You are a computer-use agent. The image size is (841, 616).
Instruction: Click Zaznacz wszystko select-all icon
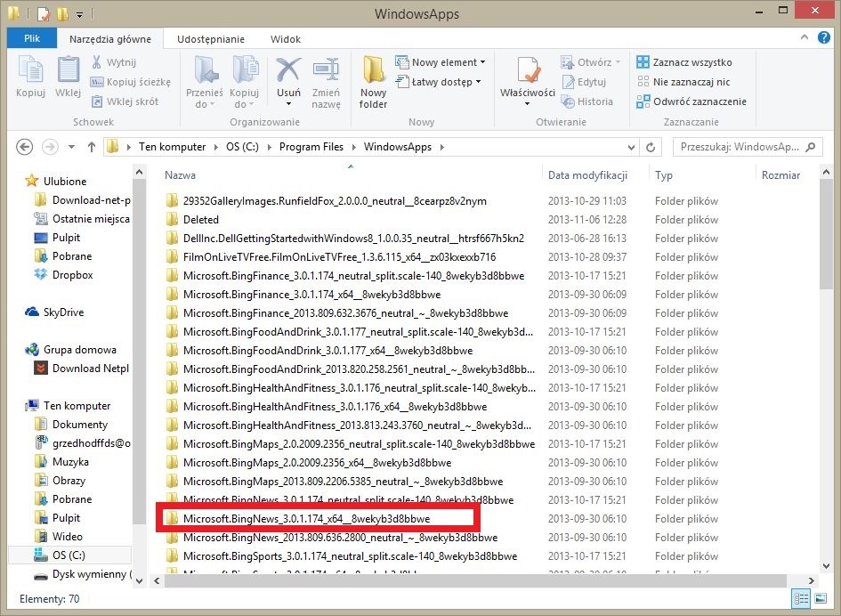[x=643, y=62]
